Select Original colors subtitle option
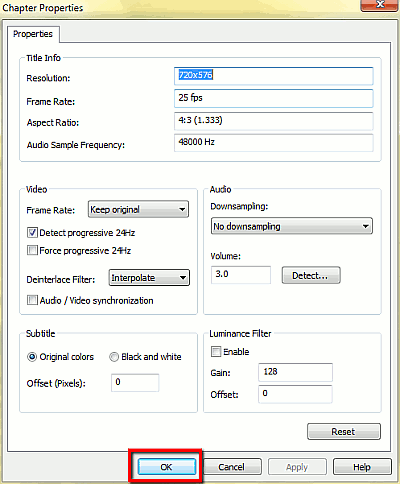 point(32,357)
